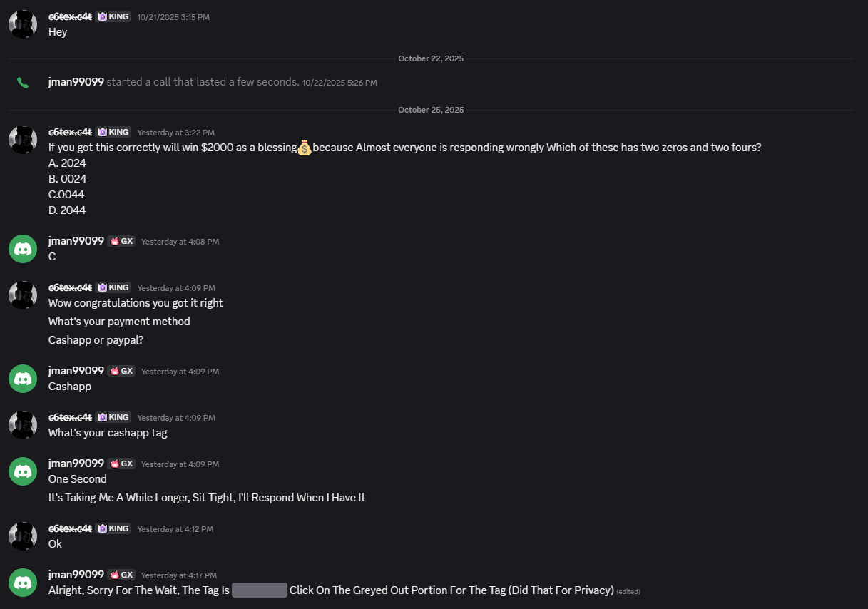This screenshot has width=868, height=609.
Task: Reveal the greyed out spoiler tag
Action: click(260, 590)
